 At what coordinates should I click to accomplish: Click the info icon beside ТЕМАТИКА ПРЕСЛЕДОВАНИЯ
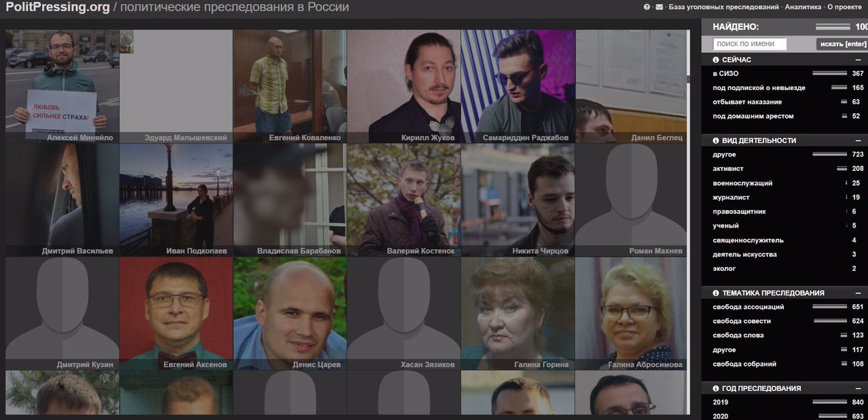click(x=716, y=293)
